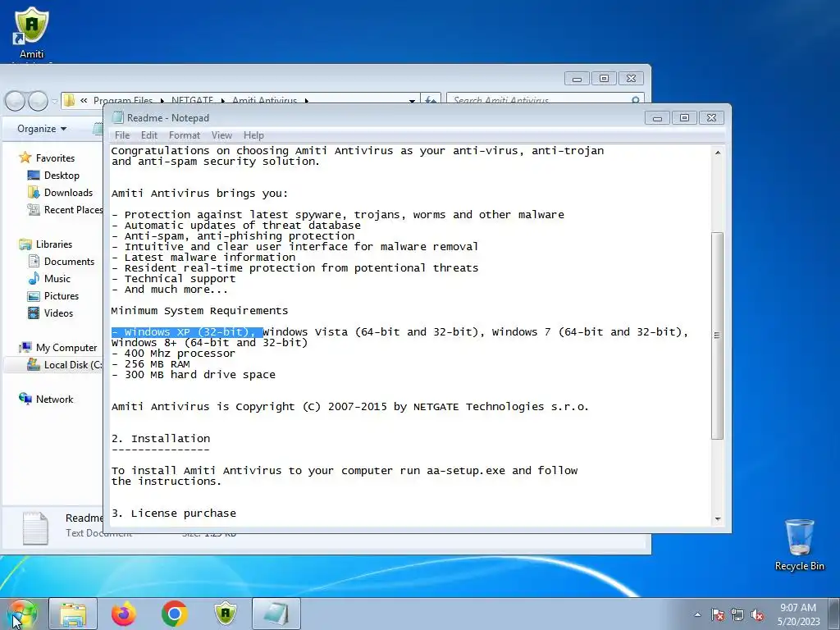Open the Notepad File menu
840x630 pixels.
122,135
